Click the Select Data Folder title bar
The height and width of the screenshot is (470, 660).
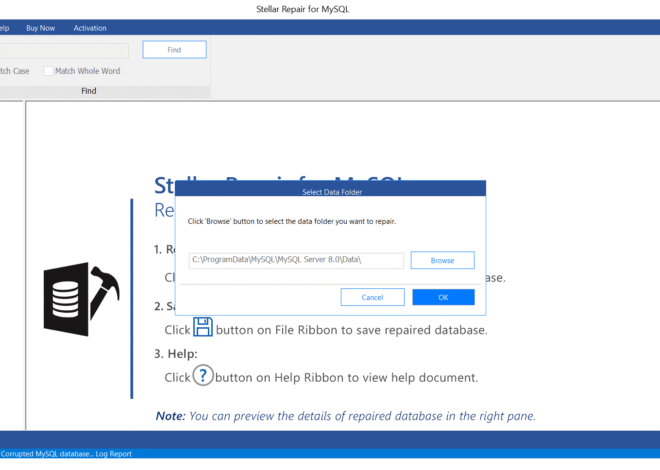tap(330, 189)
